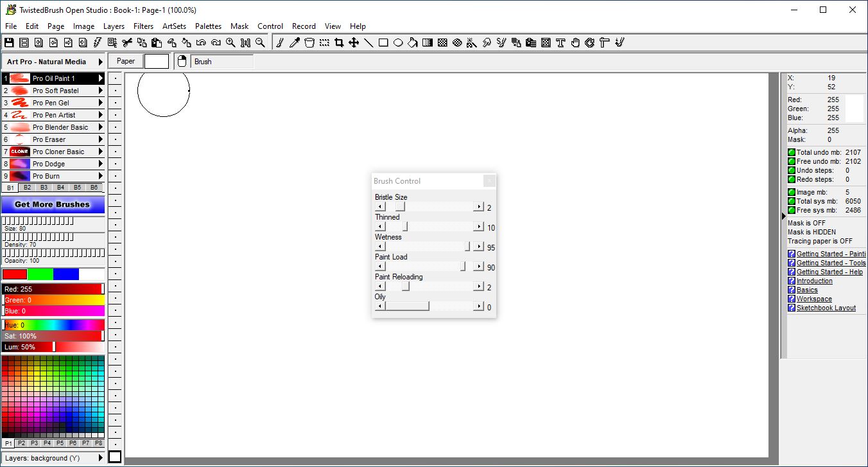Click the Undo curved arrow icon

click(x=201, y=42)
